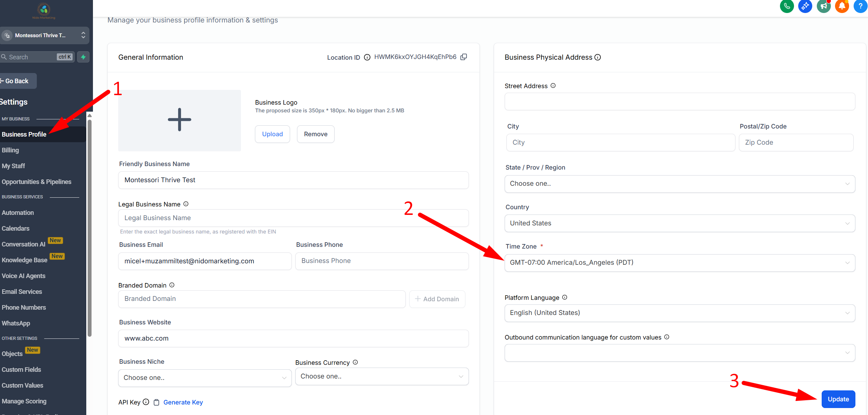The width and height of the screenshot is (868, 415).
Task: Open the Platform Language dropdown
Action: click(x=680, y=313)
